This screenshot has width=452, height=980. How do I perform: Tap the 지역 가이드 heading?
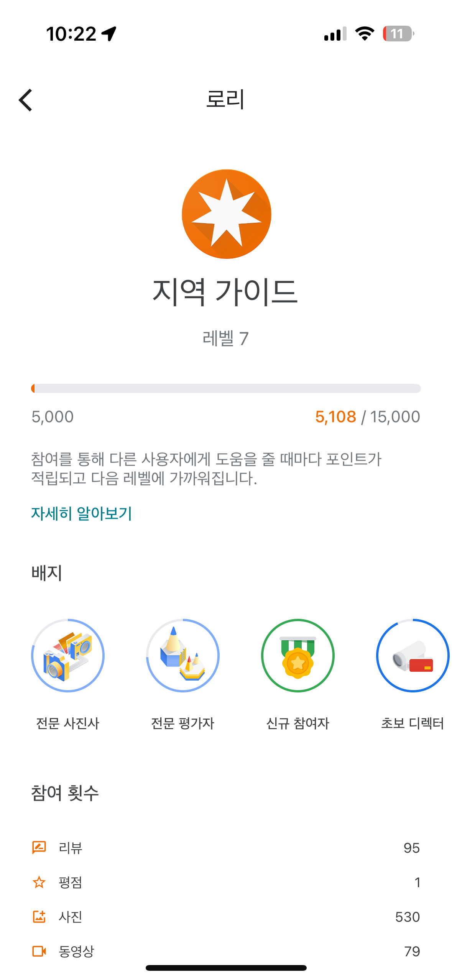[x=226, y=292]
